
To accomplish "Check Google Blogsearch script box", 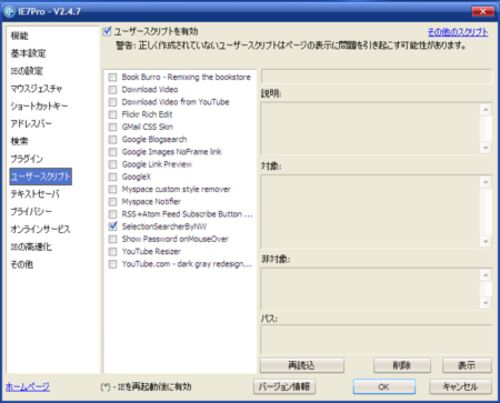I will tap(113, 139).
